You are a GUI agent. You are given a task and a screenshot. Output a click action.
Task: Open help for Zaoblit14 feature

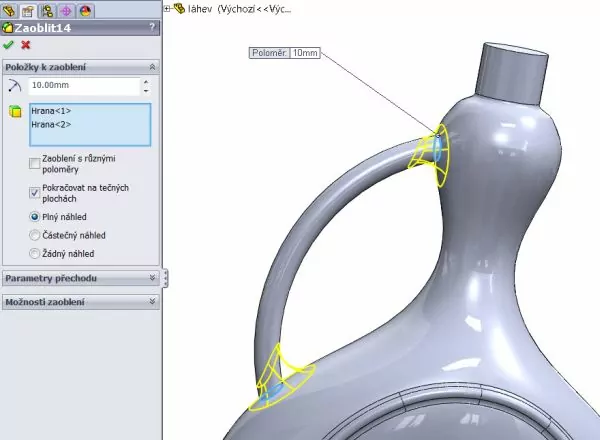[x=151, y=28]
